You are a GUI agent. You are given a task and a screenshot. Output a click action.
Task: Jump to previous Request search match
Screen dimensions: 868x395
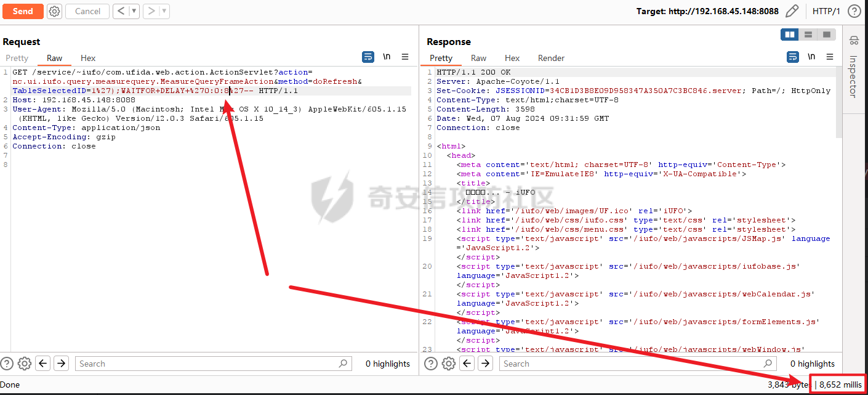(x=43, y=364)
